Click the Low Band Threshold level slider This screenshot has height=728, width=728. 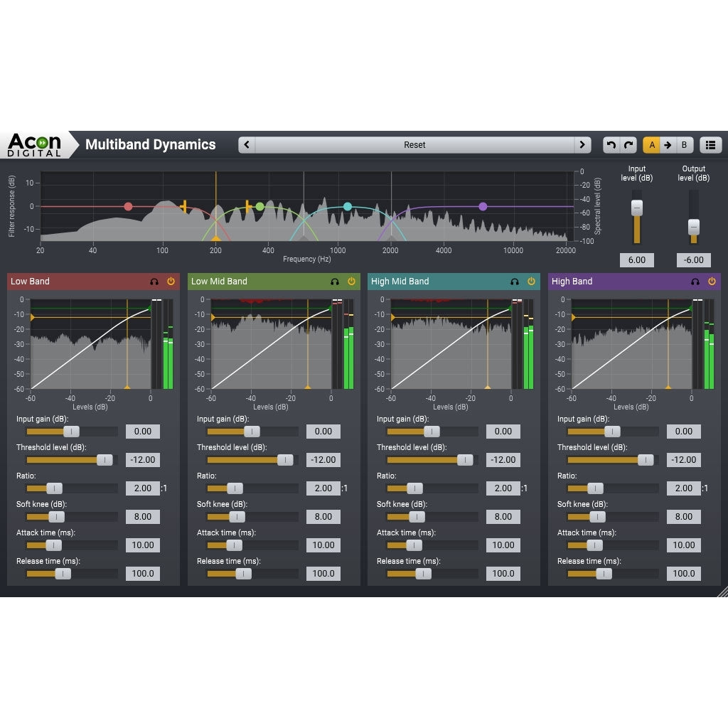[x=72, y=460]
